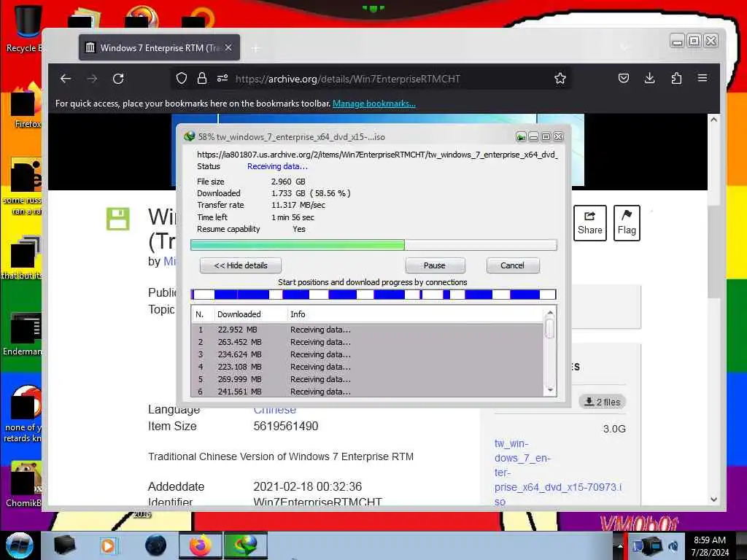Go back in Firefox
The width and height of the screenshot is (747, 560).
[66, 79]
